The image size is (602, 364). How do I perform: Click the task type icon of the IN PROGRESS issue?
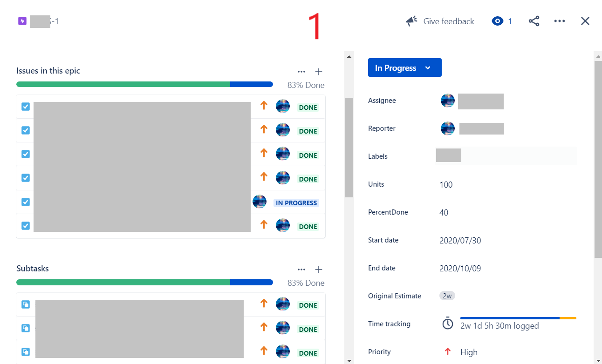tap(26, 202)
